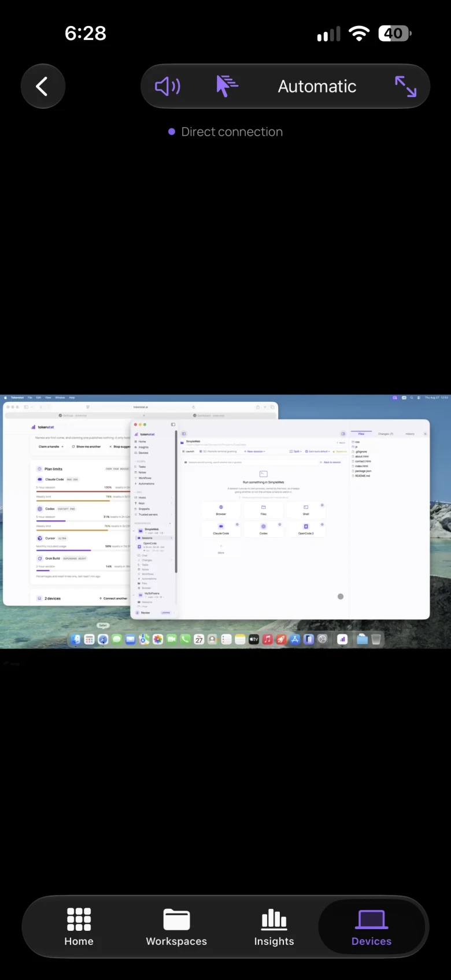Click Claim a handle in Safari window
The height and width of the screenshot is (980, 451).
(51, 447)
